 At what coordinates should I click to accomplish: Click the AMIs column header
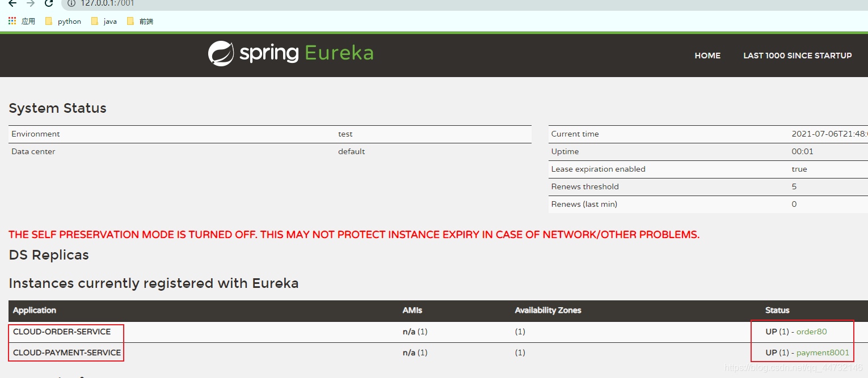pos(412,310)
